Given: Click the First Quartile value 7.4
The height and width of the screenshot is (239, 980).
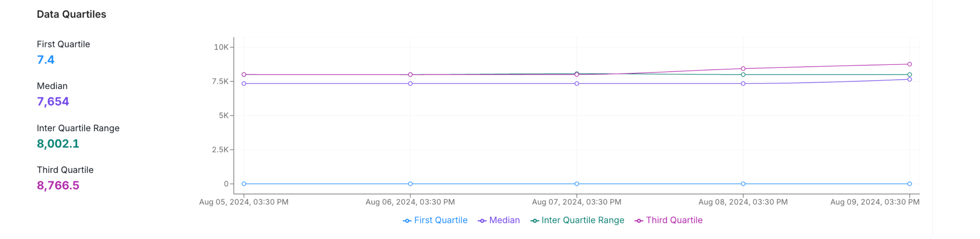Looking at the screenshot, I should [x=46, y=60].
